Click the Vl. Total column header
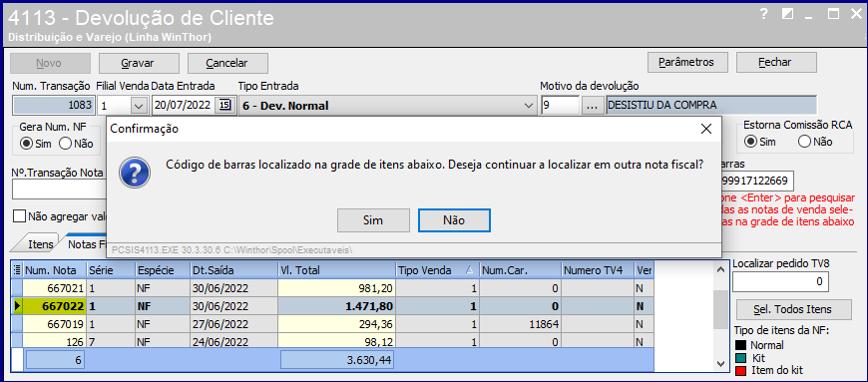Viewport: 868px width, 382px height. [336, 270]
